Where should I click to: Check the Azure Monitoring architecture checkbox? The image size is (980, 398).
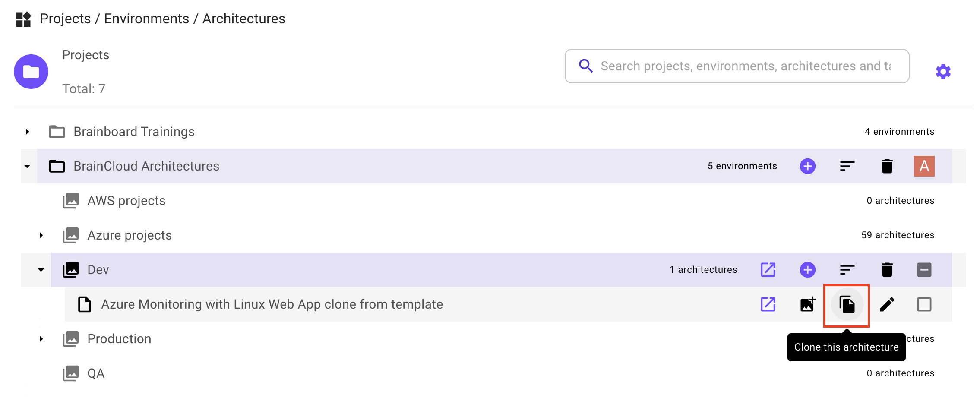coord(924,305)
